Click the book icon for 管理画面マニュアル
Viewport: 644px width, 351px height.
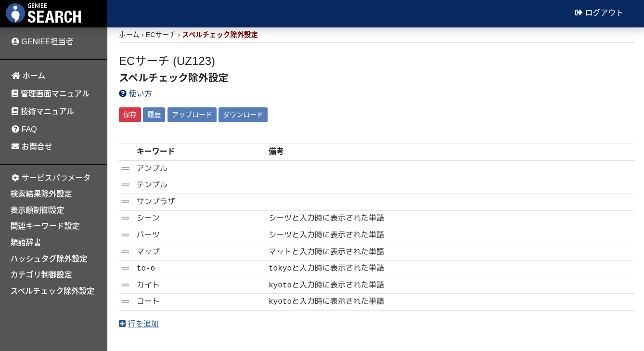(x=15, y=93)
